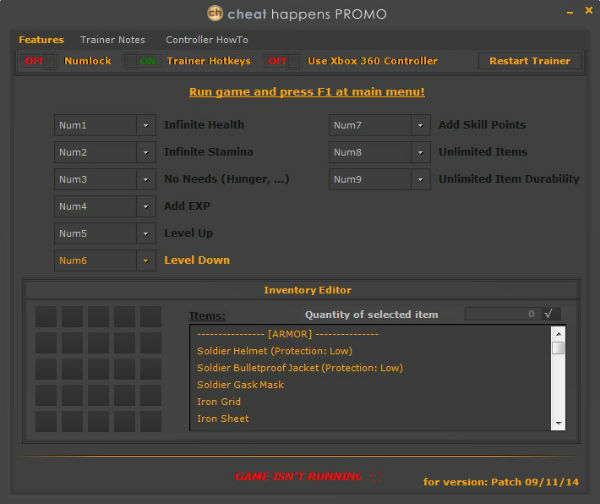Click the quantity of selected item field

pyautogui.click(x=503, y=314)
